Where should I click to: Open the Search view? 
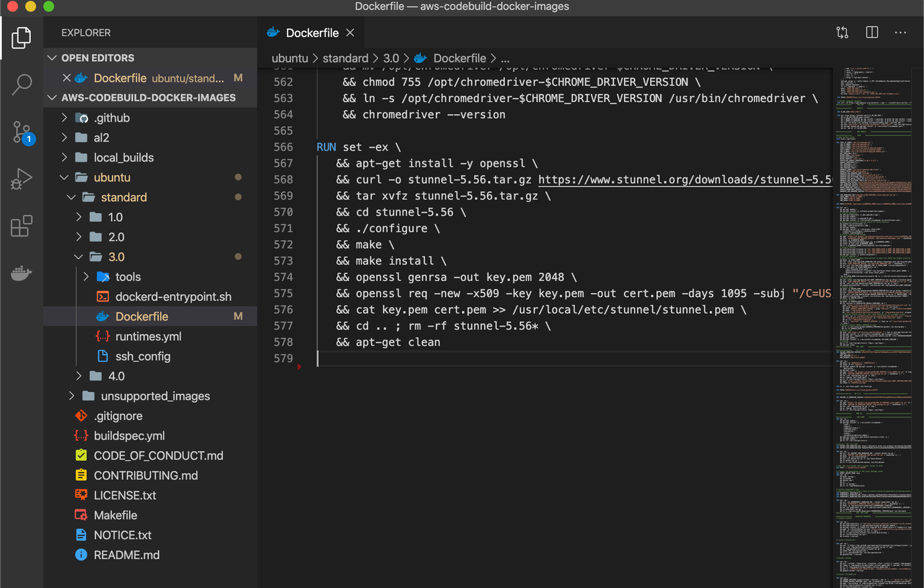[x=21, y=85]
